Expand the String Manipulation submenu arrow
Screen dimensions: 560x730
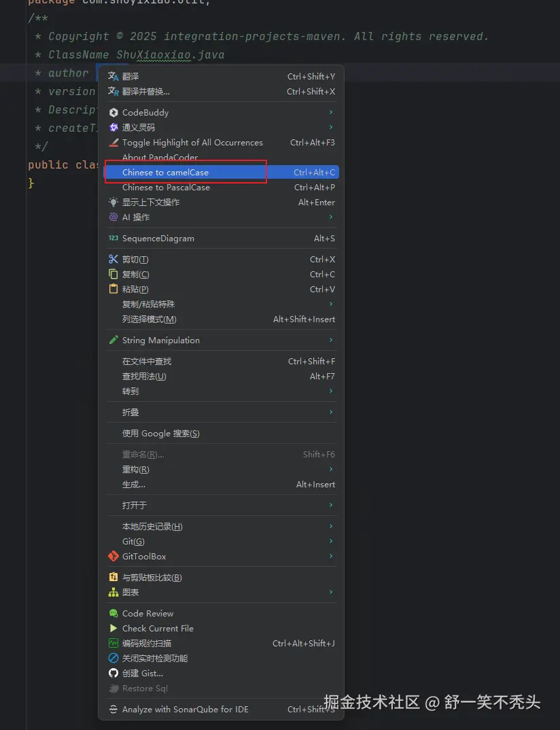(x=331, y=341)
